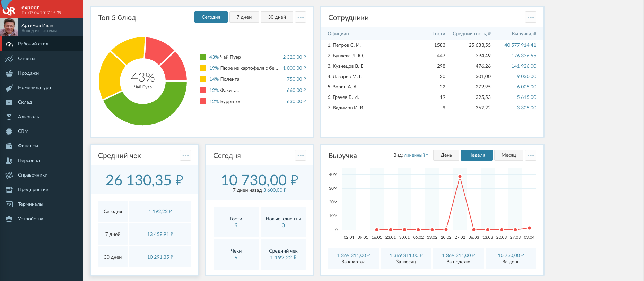Click the За день revenue summary tile
Viewport: 644px width, 281px height.
coord(511,258)
